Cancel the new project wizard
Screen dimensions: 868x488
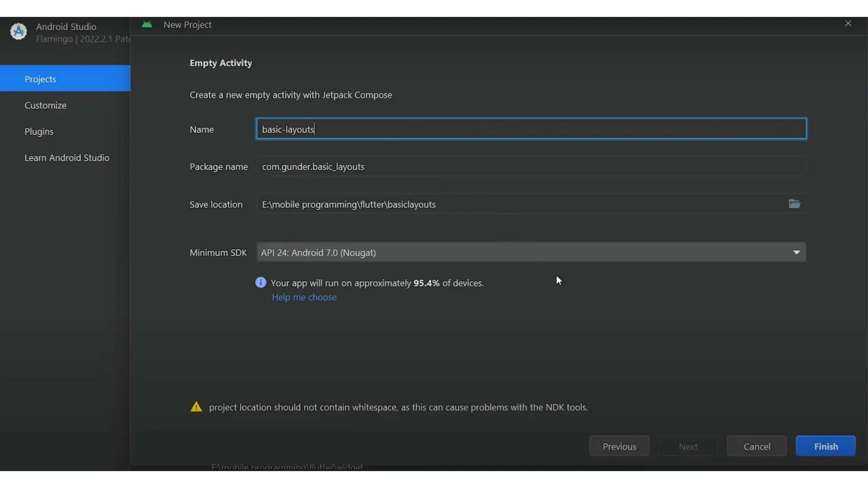tap(757, 446)
